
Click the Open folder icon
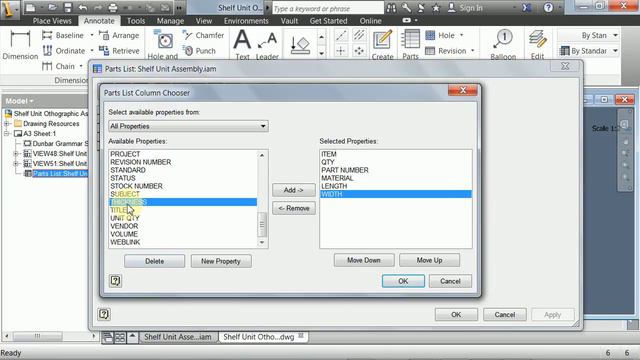pos(52,7)
